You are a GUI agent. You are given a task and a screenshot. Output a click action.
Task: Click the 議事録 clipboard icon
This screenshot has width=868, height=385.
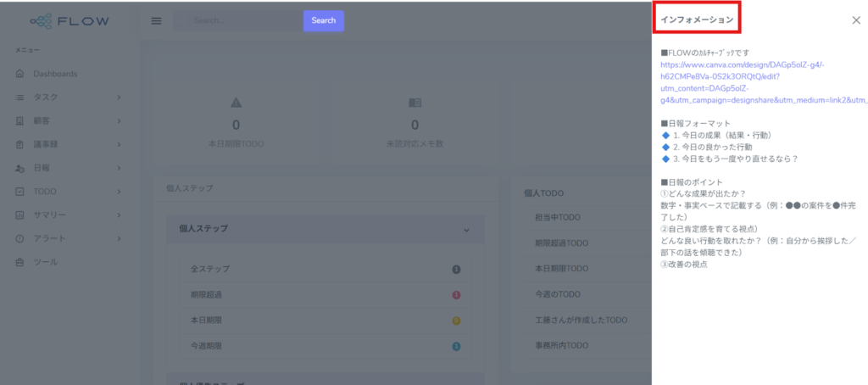(20, 145)
